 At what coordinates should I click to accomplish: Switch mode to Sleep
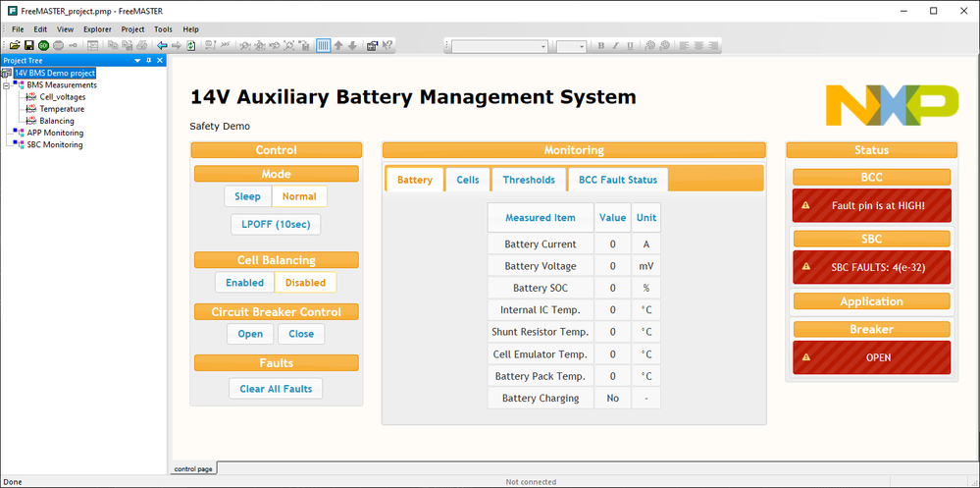(x=247, y=196)
